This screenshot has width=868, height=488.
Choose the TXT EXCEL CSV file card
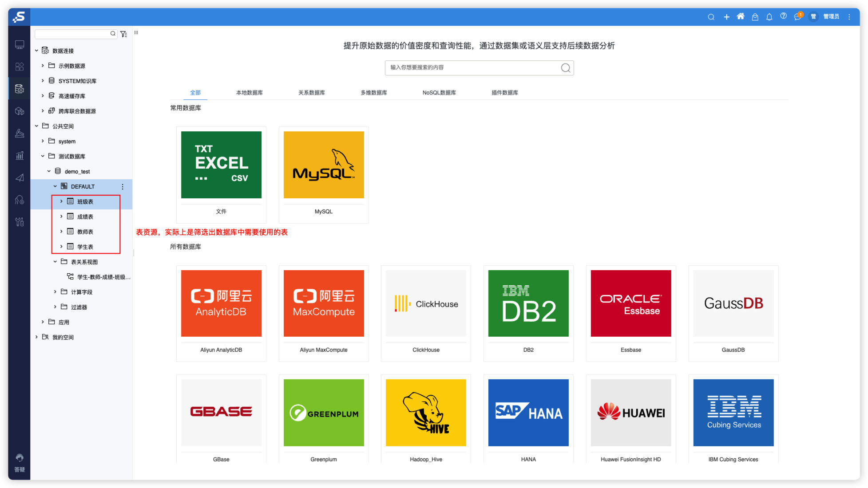[221, 175]
